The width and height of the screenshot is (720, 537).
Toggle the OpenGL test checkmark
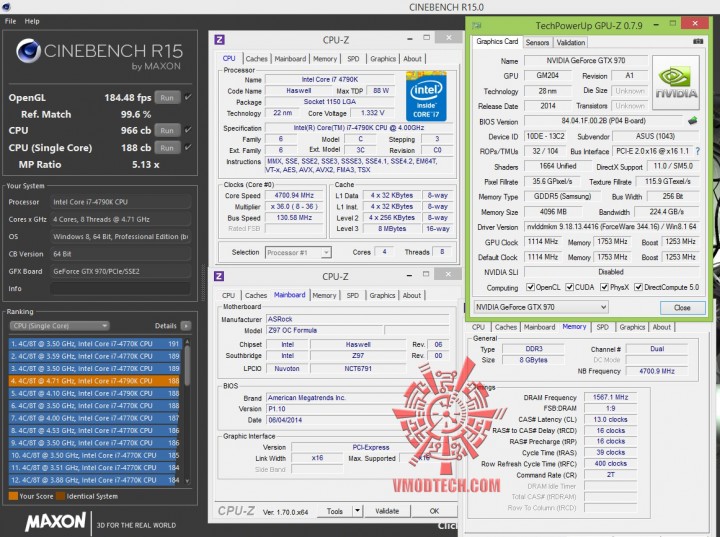click(x=188, y=97)
